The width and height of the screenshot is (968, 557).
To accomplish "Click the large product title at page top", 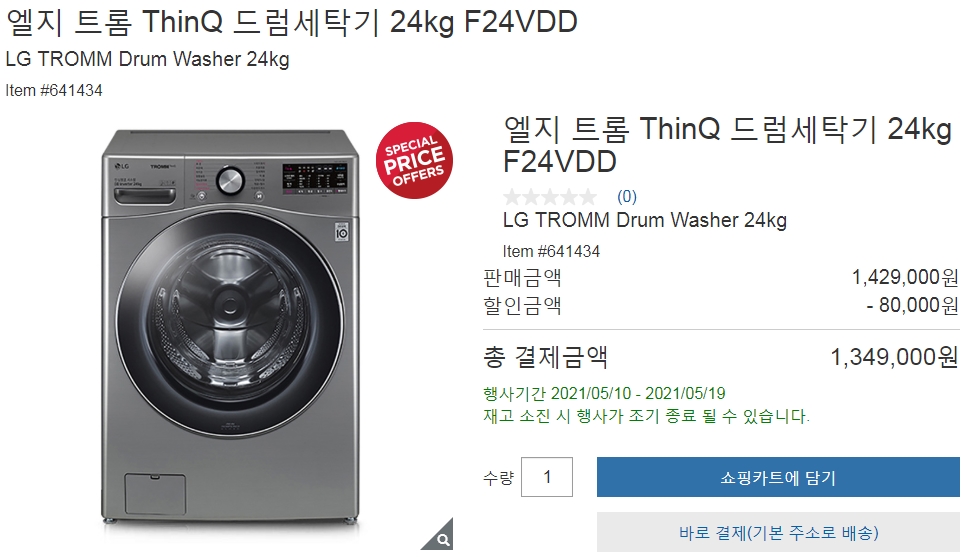I will tap(291, 22).
